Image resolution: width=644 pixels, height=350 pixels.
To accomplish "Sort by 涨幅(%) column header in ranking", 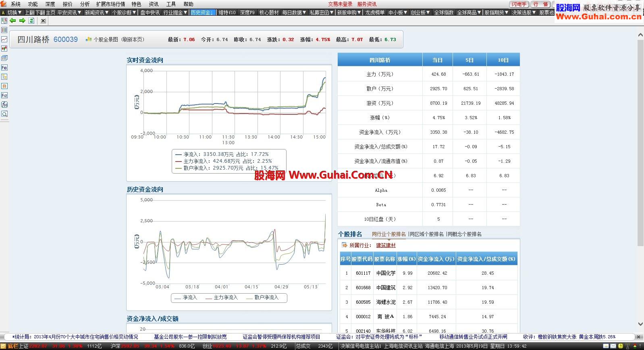I will point(407,259).
